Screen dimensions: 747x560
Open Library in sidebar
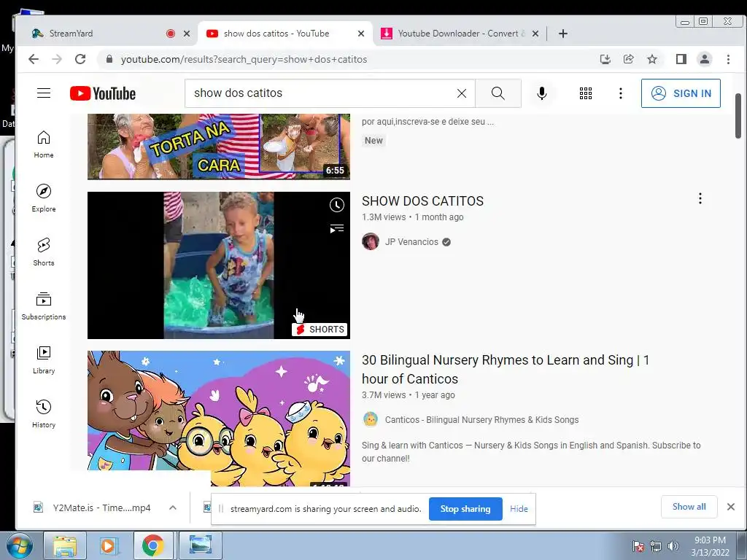(44, 360)
